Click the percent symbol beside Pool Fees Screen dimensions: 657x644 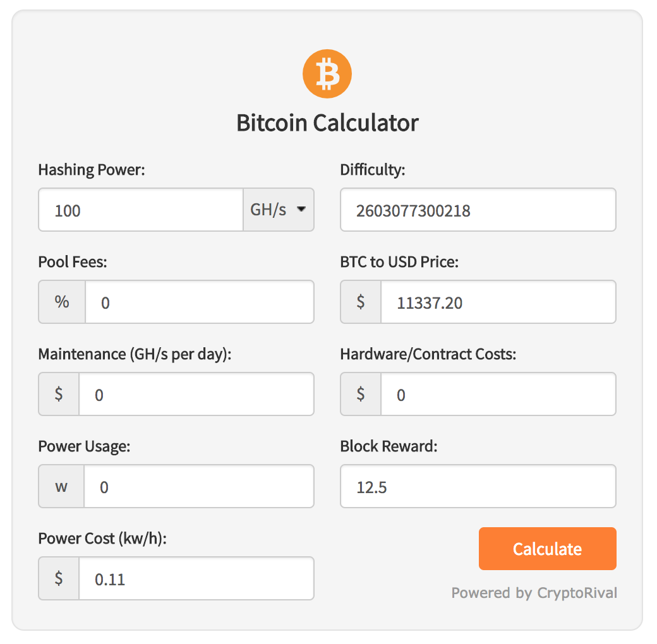(62, 302)
